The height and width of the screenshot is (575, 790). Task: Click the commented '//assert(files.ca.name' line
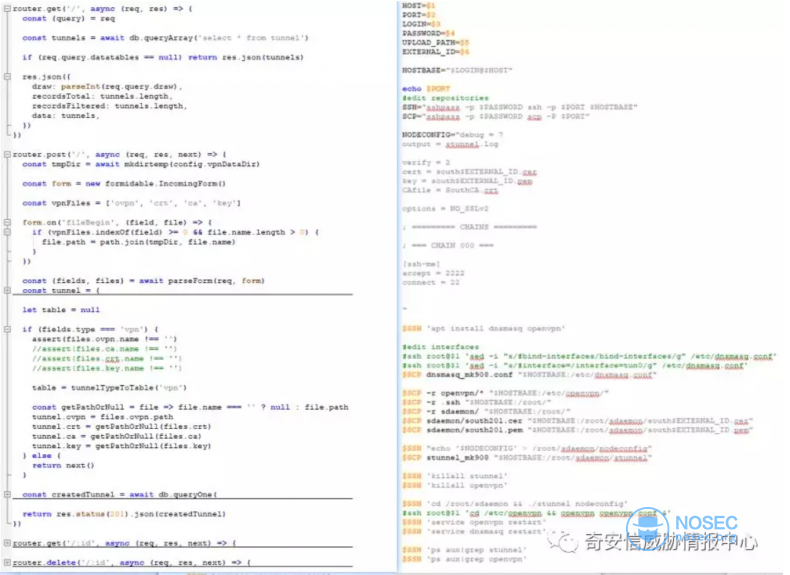click(104, 349)
